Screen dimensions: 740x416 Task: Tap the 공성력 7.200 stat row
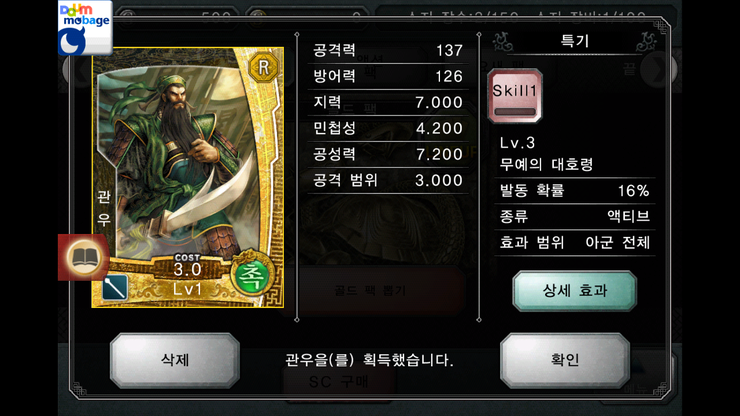click(x=388, y=154)
